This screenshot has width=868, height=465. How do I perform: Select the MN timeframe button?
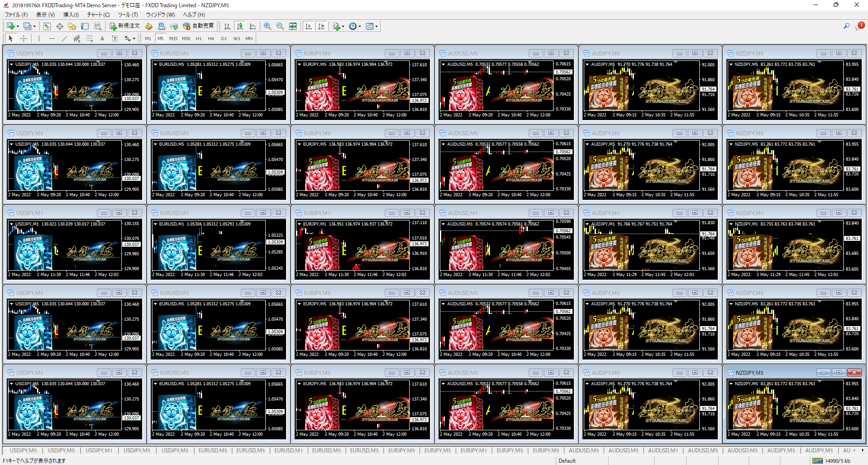point(249,38)
